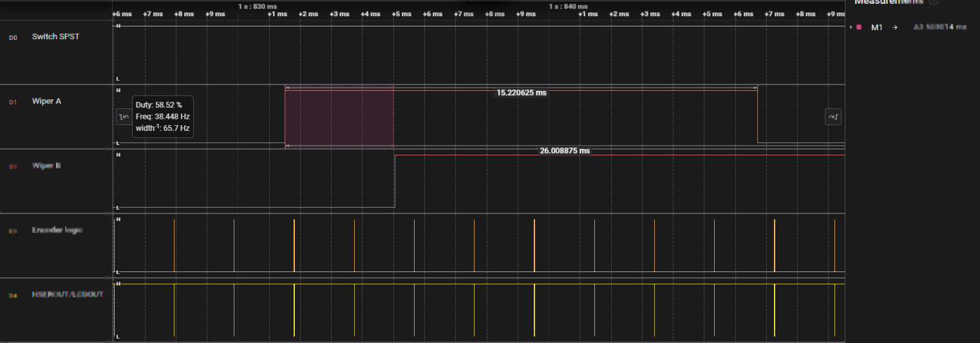
Task: Click the 26.008875 ms period label
Action: [565, 151]
